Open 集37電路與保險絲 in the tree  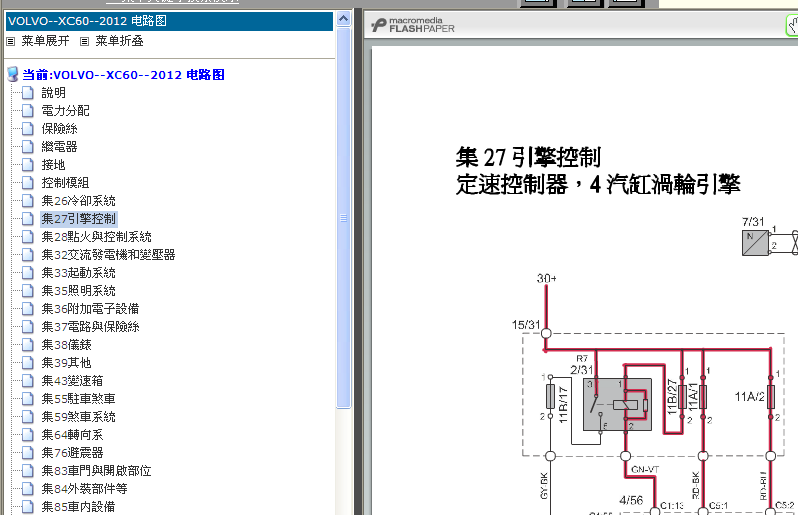click(91, 327)
